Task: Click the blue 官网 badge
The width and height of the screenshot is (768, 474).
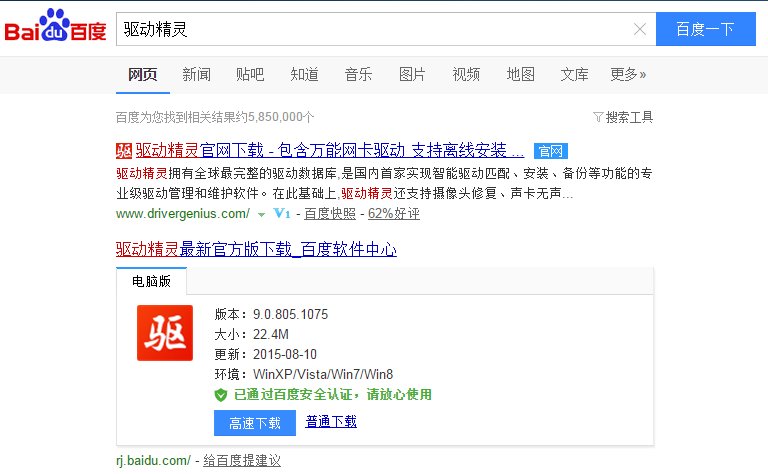Action: (x=550, y=152)
